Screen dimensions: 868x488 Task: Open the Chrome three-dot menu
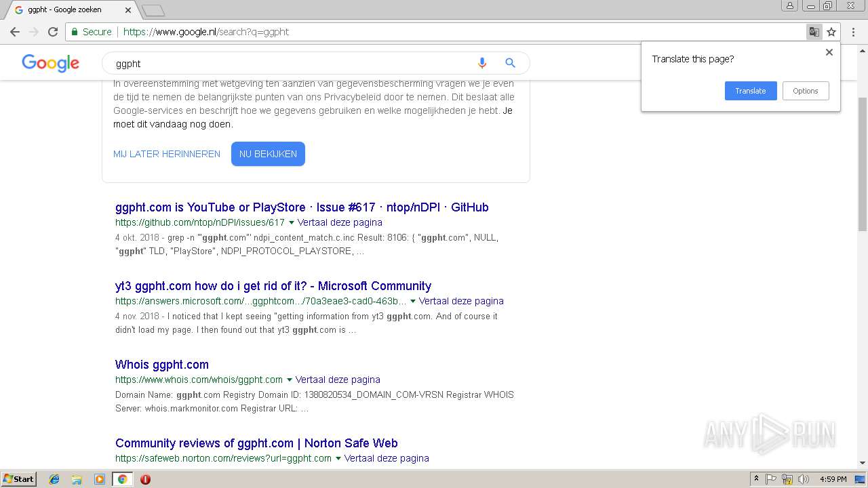pos(853,32)
